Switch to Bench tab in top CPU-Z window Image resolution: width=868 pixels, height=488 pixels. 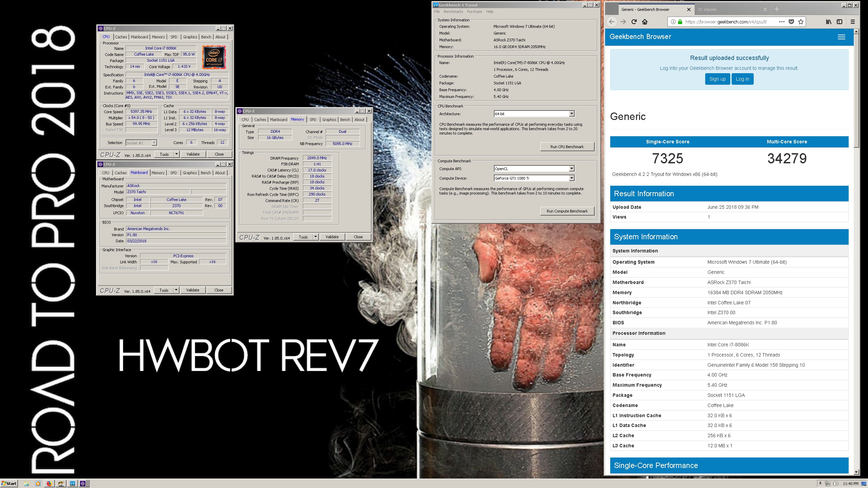206,37
